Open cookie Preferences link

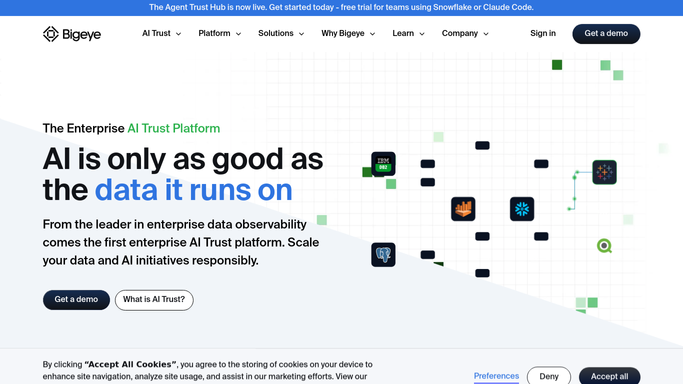(x=496, y=376)
